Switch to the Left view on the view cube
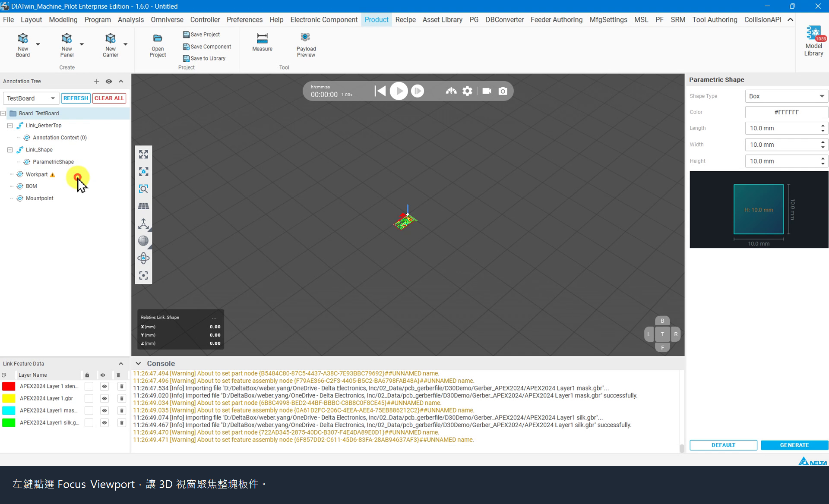 tap(649, 334)
